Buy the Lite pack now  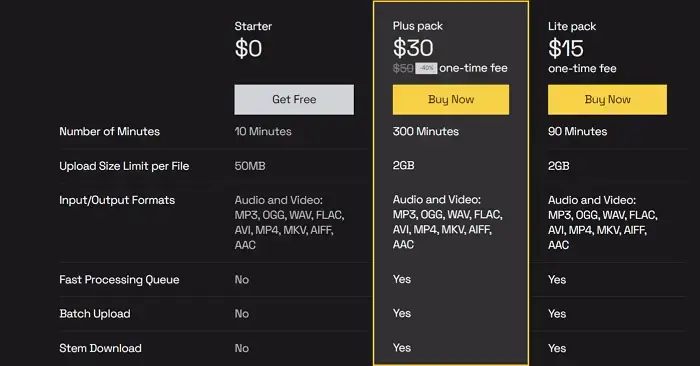pos(607,100)
